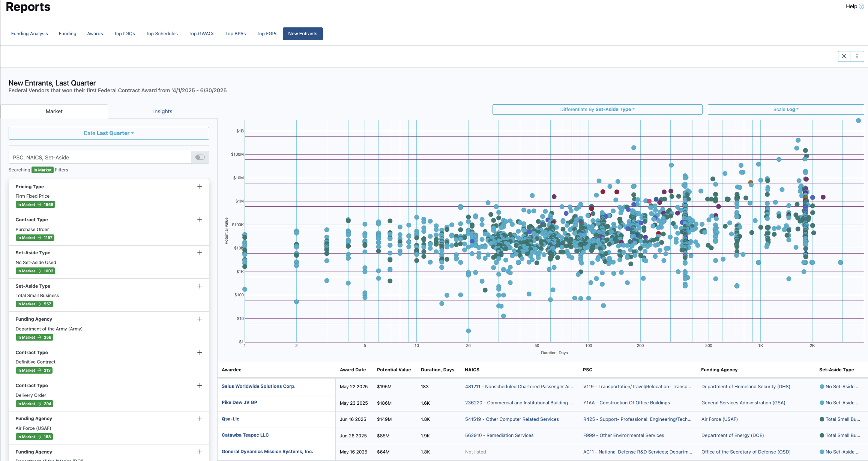Image resolution: width=868 pixels, height=461 pixels.
Task: Open Differentiate By Set-Aside Type dropdown
Action: 597,110
